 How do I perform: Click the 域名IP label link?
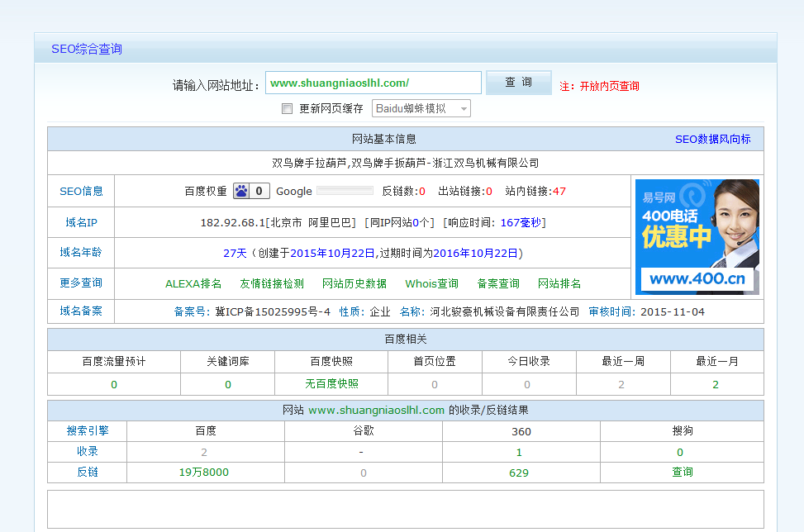point(81,222)
